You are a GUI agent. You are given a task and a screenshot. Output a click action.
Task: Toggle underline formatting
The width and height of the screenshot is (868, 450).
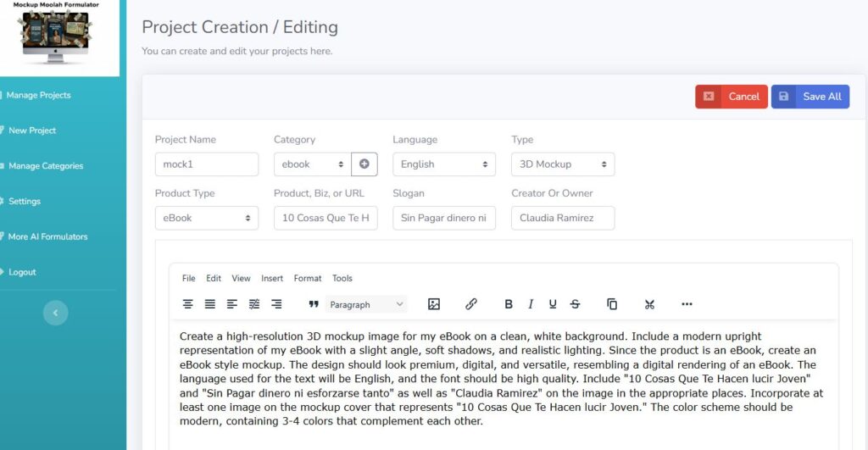553,304
